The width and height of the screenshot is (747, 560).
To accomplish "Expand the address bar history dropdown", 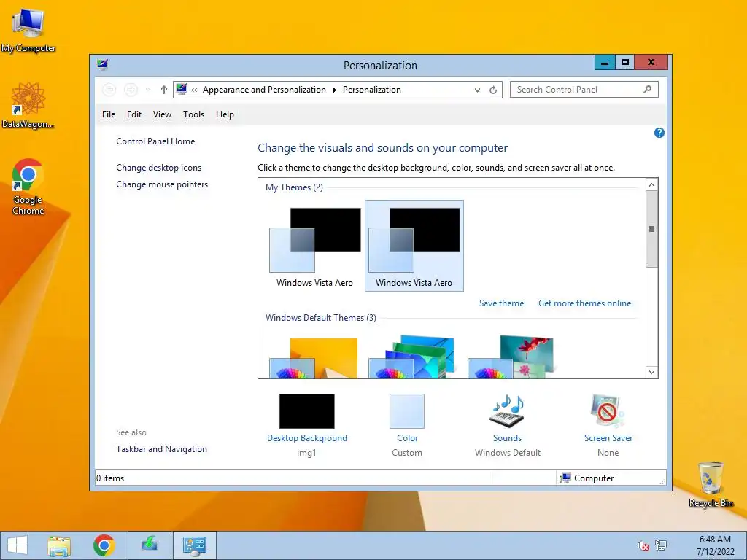I will 477,90.
